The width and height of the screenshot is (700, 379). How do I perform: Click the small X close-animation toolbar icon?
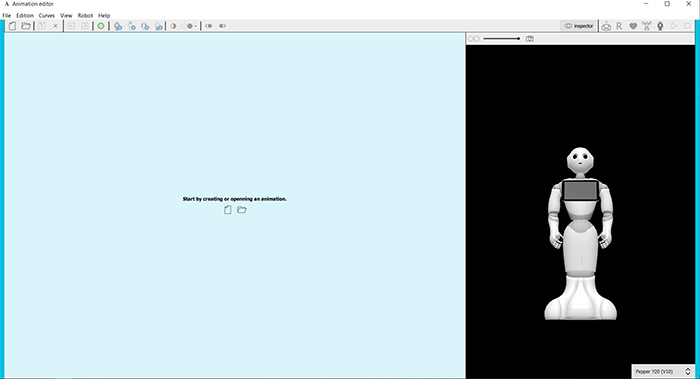click(55, 26)
